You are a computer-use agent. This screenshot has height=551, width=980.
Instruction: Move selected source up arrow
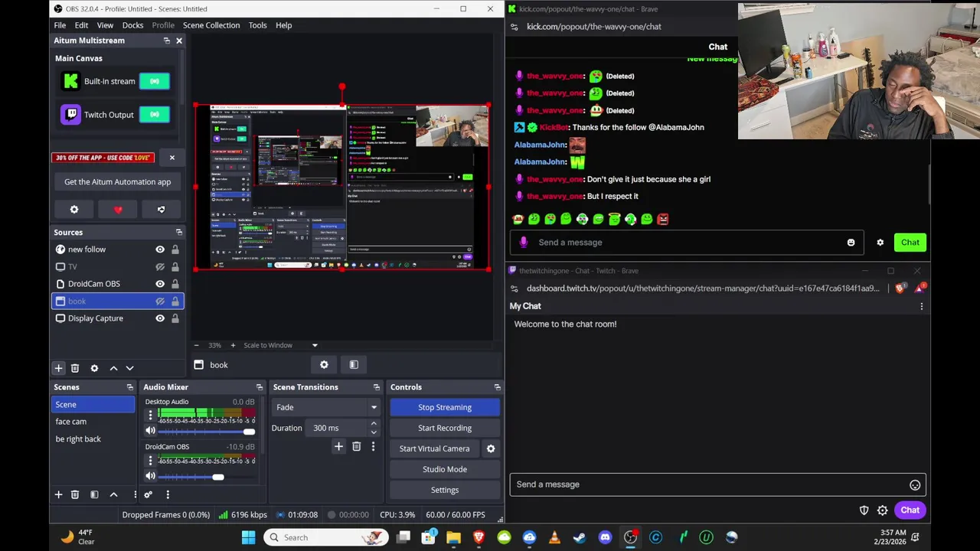113,368
